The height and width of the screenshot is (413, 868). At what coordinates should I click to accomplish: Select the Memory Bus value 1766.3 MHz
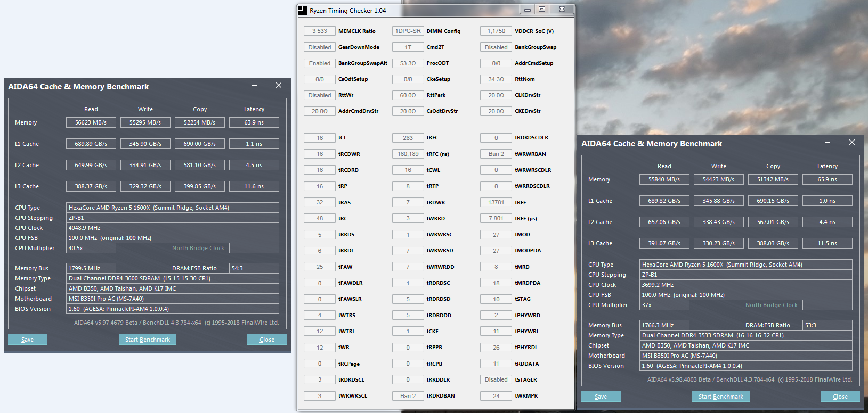pyautogui.click(x=664, y=325)
